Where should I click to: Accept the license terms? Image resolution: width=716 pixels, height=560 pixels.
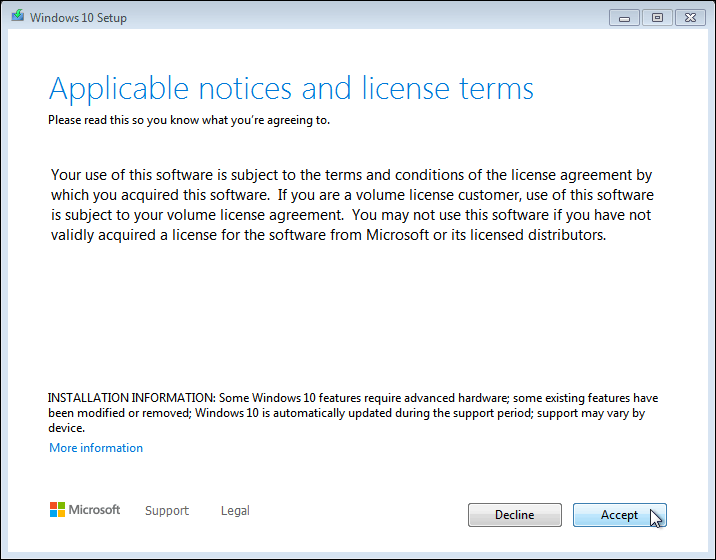click(620, 515)
